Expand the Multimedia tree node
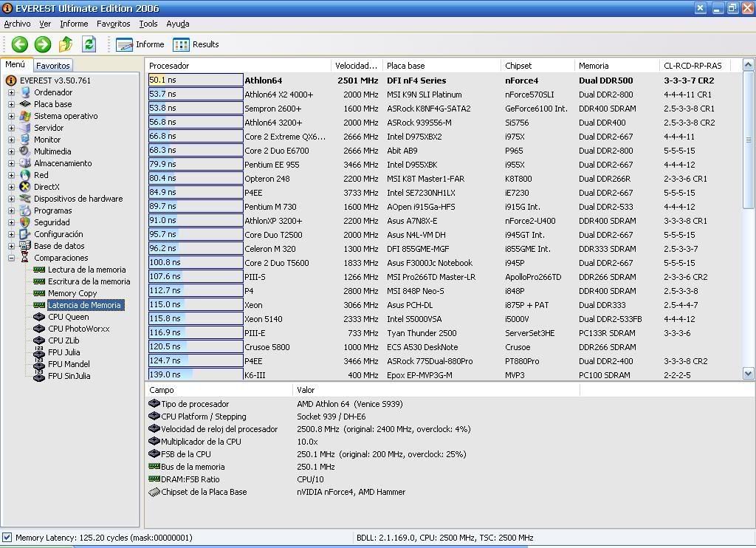Viewport: 756px width, 548px height. point(11,151)
